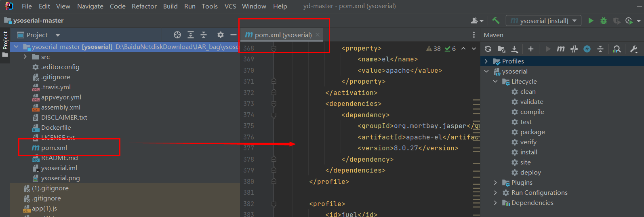Open the Tools menu
The image size is (644, 217).
[x=210, y=6]
